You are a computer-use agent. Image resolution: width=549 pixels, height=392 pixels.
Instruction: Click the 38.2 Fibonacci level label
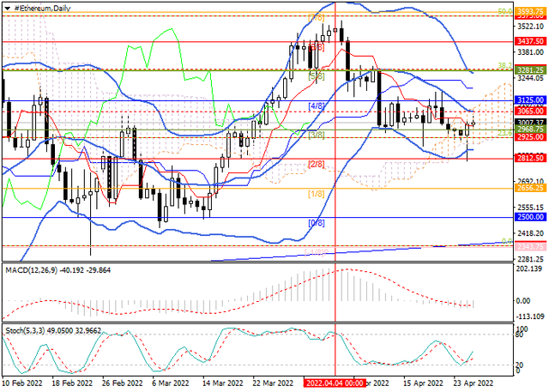click(505, 65)
